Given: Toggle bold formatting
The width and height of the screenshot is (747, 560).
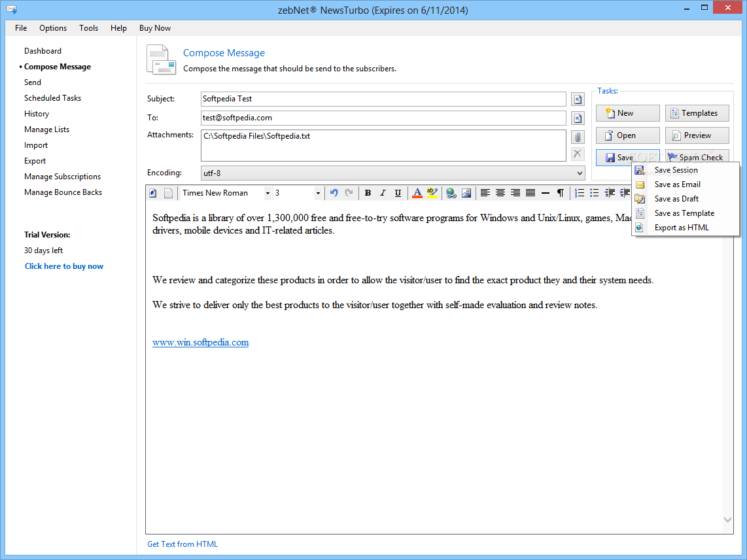Looking at the screenshot, I should point(368,193).
